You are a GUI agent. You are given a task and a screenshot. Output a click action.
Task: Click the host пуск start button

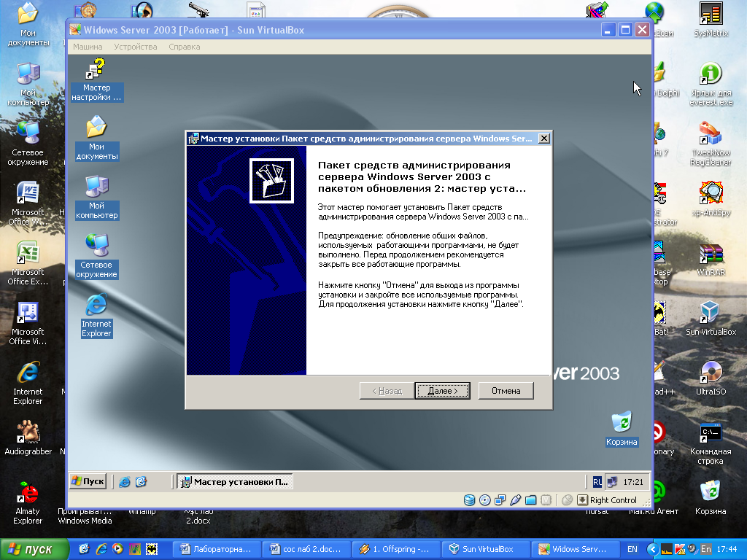coord(34,550)
